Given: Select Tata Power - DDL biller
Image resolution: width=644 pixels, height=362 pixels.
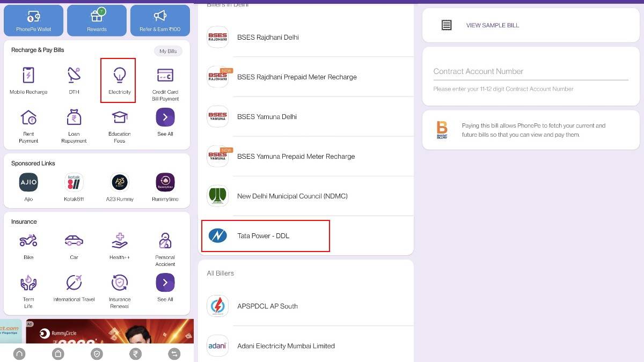Looking at the screenshot, I should coord(265,235).
